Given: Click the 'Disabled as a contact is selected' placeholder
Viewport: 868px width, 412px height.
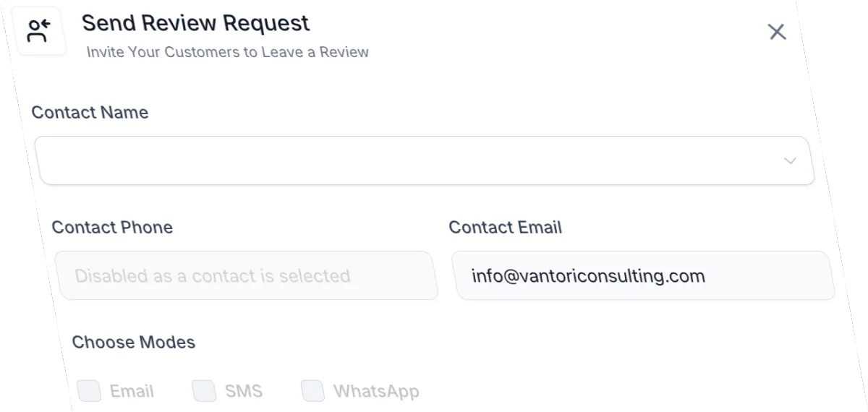Looking at the screenshot, I should click(x=213, y=275).
